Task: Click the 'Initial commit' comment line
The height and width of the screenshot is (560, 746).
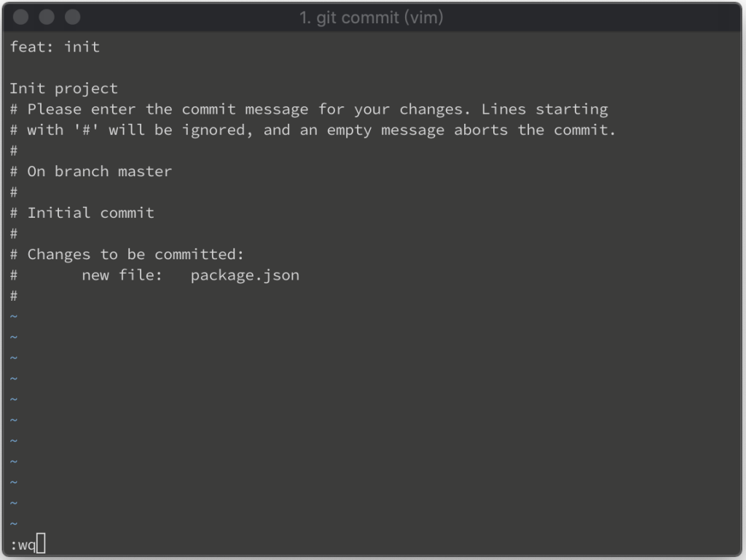Action: [82, 213]
